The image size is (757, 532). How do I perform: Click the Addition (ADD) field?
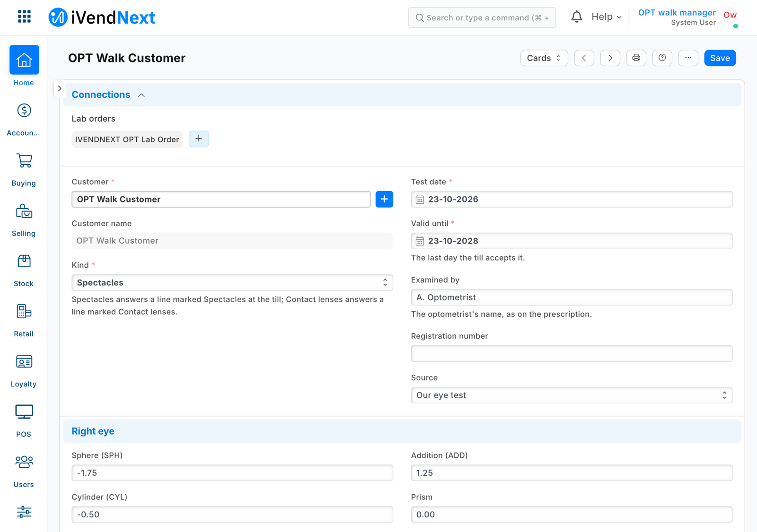point(572,472)
